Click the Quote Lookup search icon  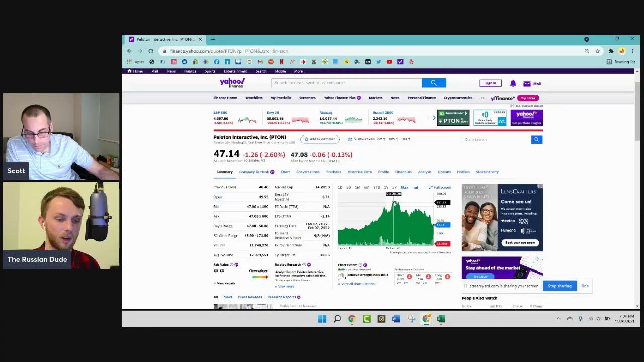(x=537, y=139)
